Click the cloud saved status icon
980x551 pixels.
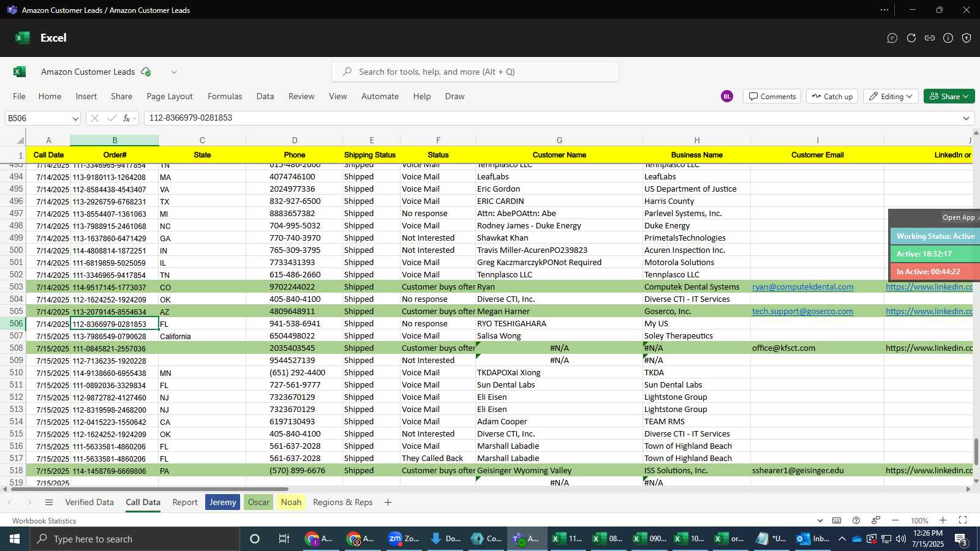point(146,72)
